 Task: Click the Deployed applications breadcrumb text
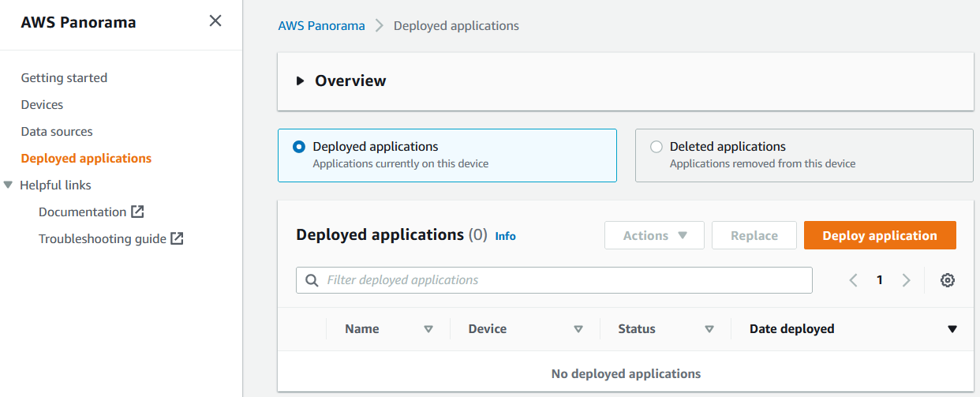tap(456, 25)
